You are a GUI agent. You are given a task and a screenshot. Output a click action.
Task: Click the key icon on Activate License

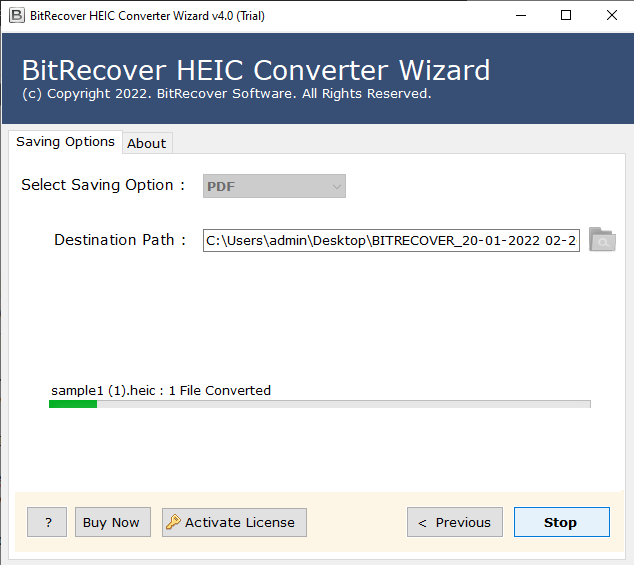pos(173,522)
